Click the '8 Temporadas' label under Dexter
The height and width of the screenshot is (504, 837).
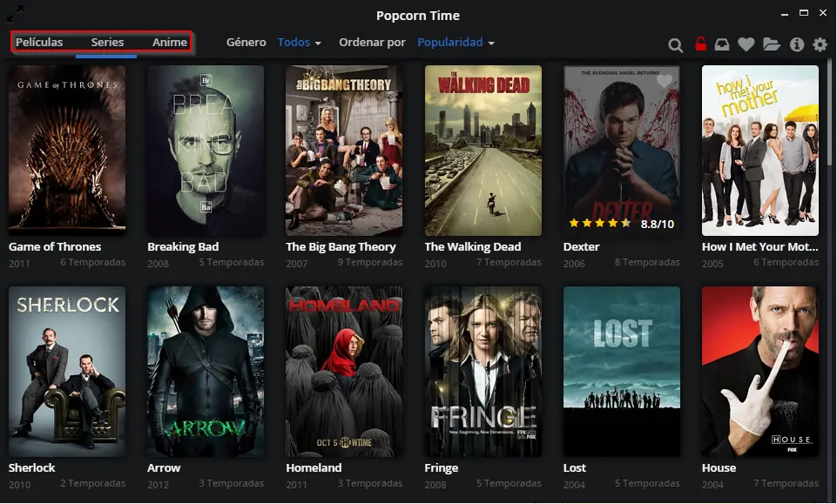point(647,262)
